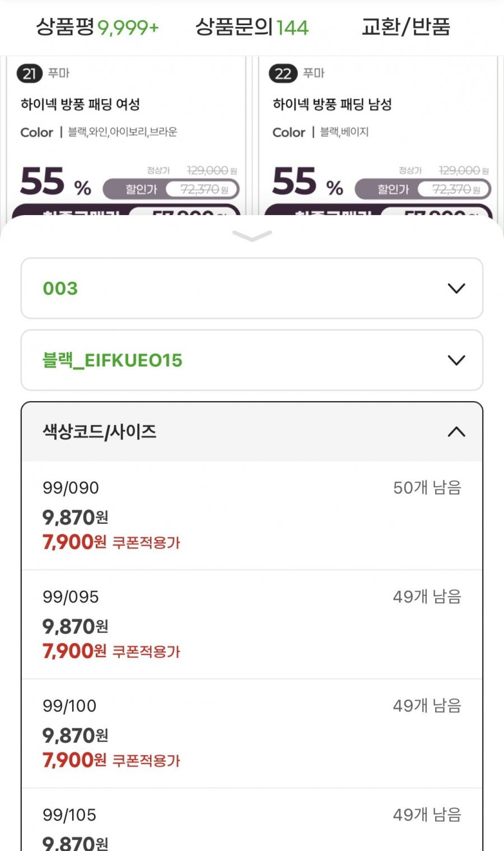
Task: Click the chevron on the 003 selector
Action: pos(456,289)
